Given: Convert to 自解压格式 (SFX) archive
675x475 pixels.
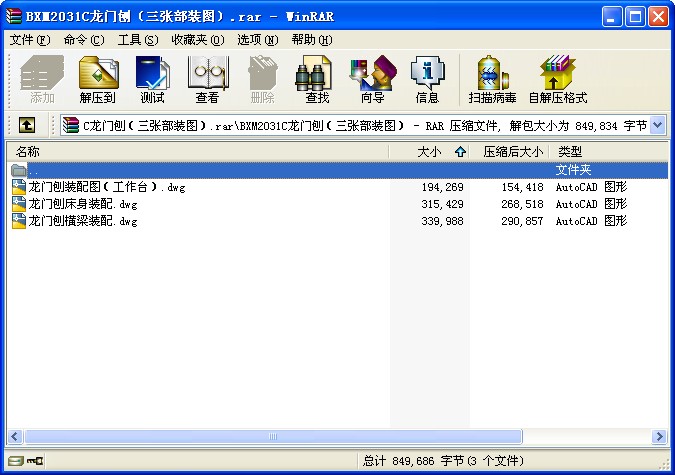Looking at the screenshot, I should [x=558, y=79].
